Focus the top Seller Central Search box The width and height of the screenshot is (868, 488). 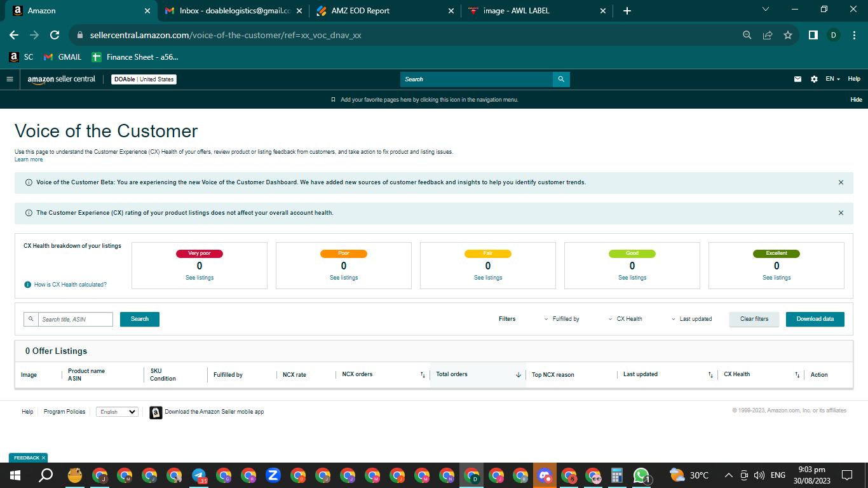(x=477, y=79)
